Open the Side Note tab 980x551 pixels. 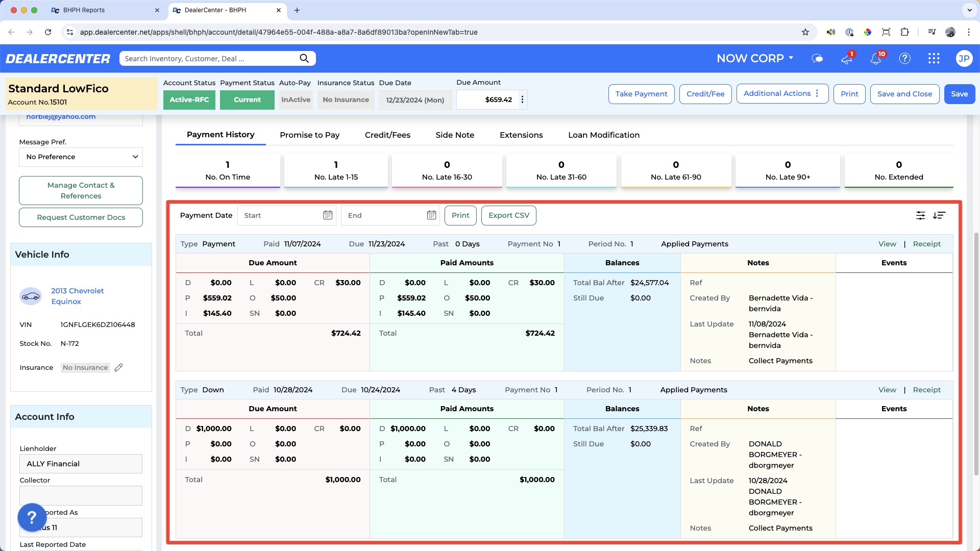[x=455, y=135]
